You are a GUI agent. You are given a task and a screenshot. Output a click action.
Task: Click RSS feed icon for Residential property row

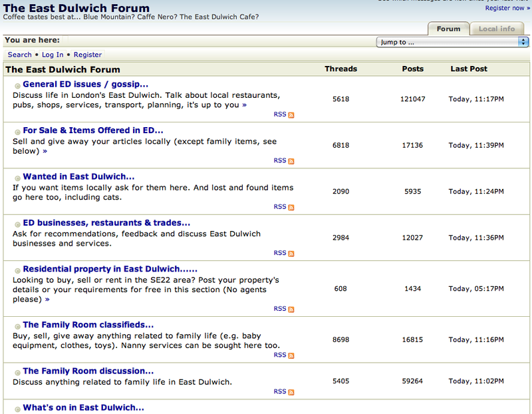pos(291,310)
